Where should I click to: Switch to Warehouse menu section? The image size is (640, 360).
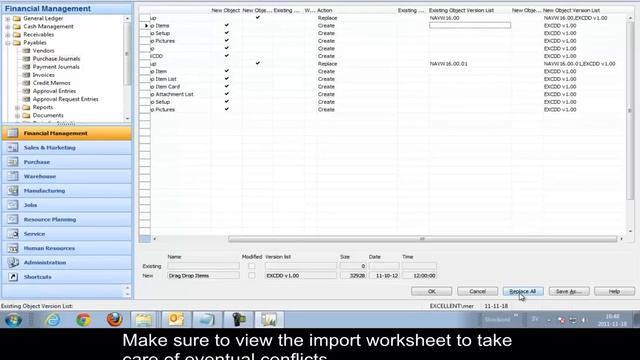67,176
